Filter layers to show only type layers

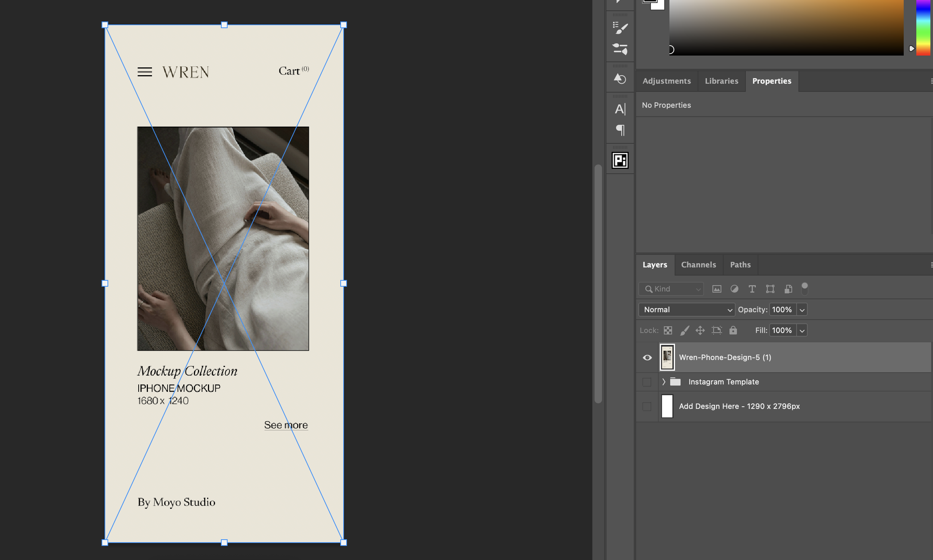pos(752,289)
